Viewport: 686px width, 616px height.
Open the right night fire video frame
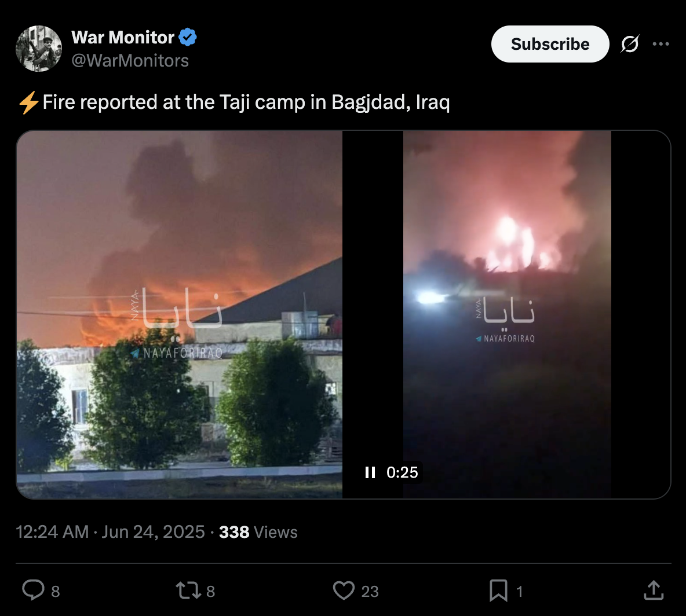tap(507, 315)
